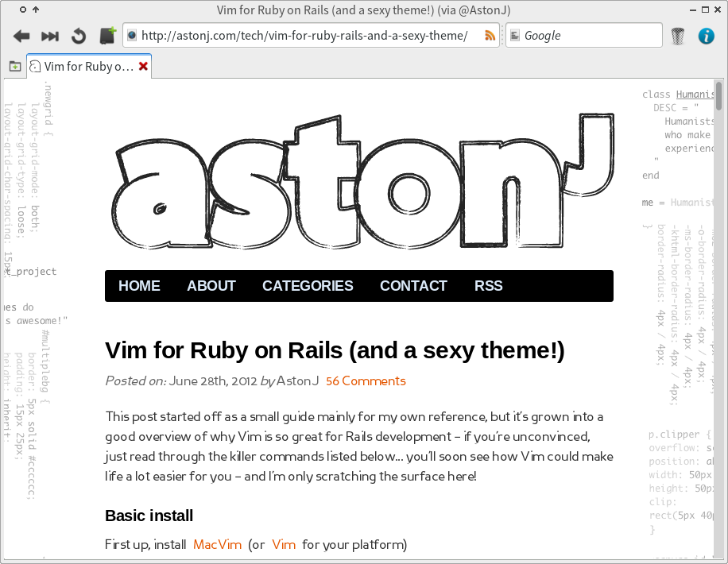Click the fast-forward navigation icon
The width and height of the screenshot is (728, 564).
(x=50, y=36)
